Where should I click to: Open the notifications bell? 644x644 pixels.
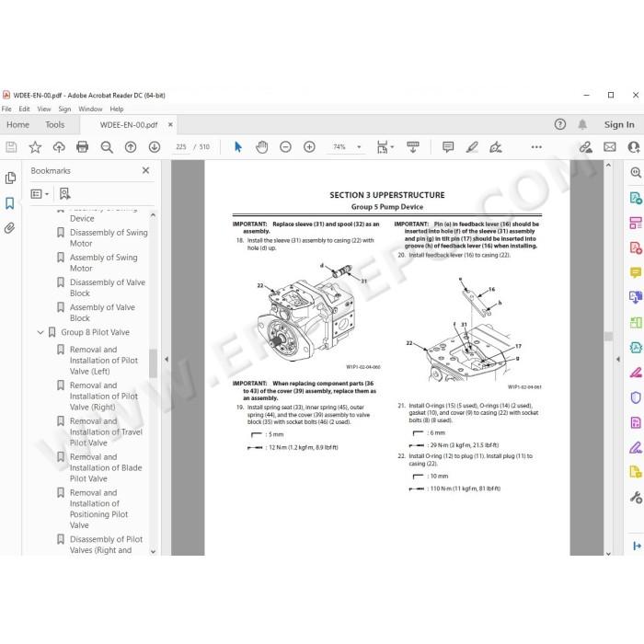(x=582, y=124)
